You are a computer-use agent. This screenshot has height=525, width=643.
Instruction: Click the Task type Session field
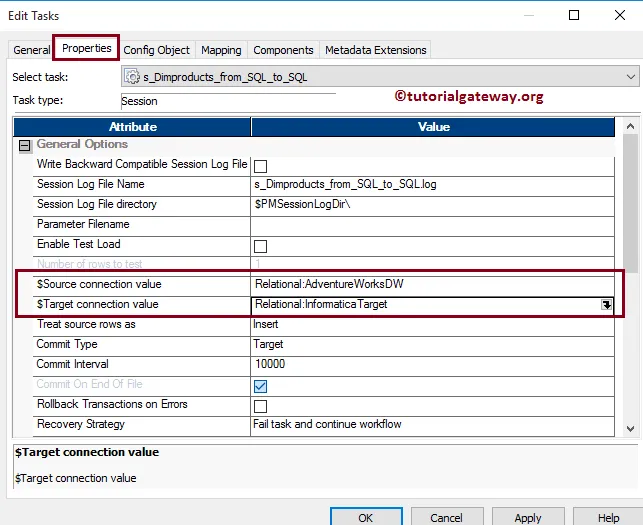coord(228,101)
